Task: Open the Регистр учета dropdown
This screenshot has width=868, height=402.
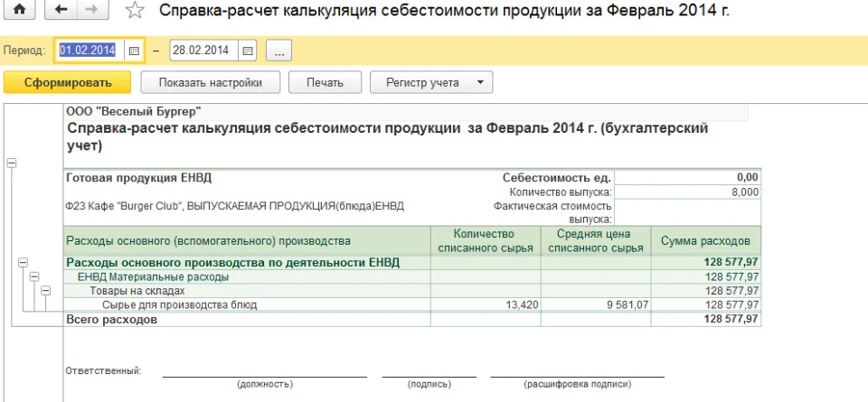Action: pos(431,82)
